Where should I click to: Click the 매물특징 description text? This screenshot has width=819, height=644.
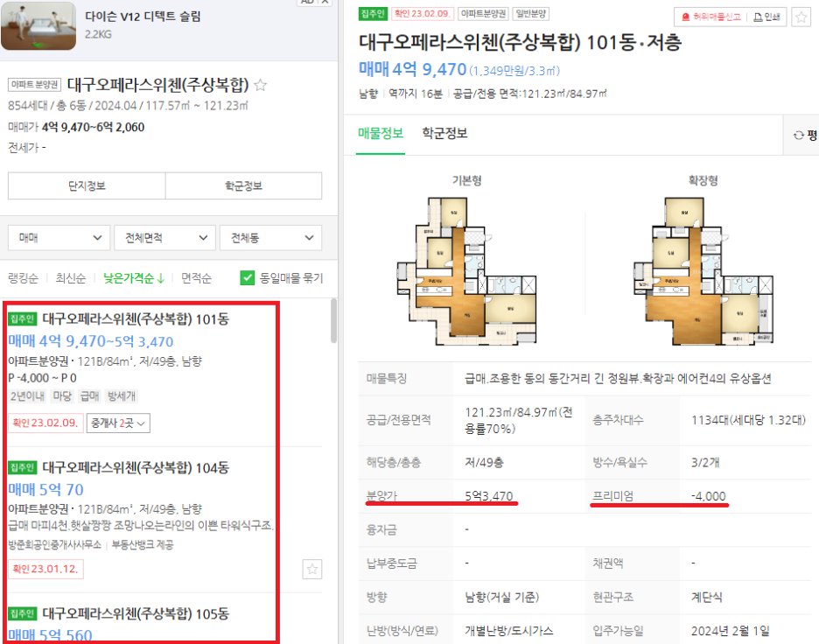pos(618,379)
